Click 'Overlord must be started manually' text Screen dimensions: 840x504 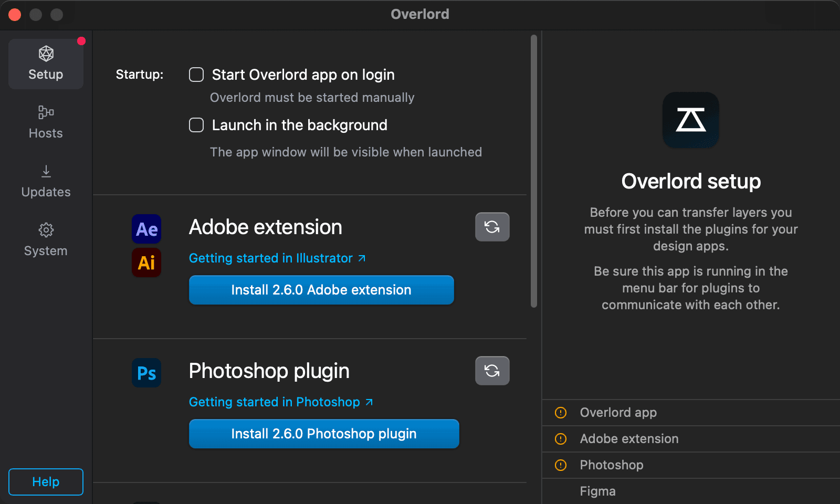(x=312, y=98)
